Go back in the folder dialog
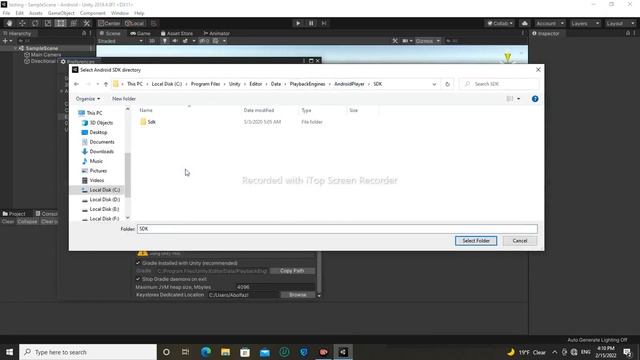The width and height of the screenshot is (640, 360). click(x=76, y=84)
